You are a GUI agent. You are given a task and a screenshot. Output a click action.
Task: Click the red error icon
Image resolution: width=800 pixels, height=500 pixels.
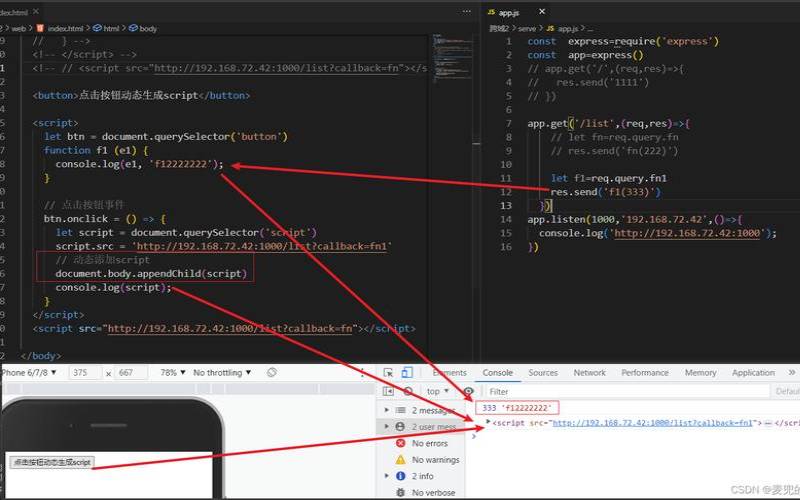(401, 443)
